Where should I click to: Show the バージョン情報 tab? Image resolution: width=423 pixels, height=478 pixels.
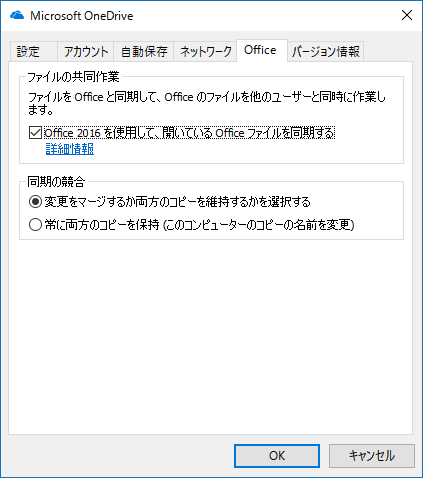pyautogui.click(x=326, y=51)
